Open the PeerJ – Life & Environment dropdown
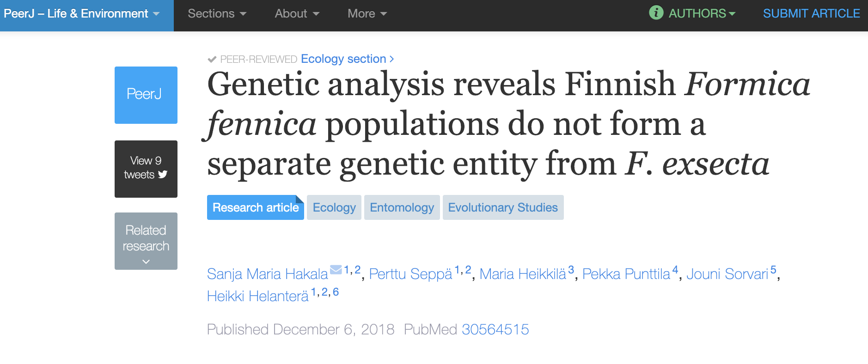The height and width of the screenshot is (364, 868). (x=82, y=14)
